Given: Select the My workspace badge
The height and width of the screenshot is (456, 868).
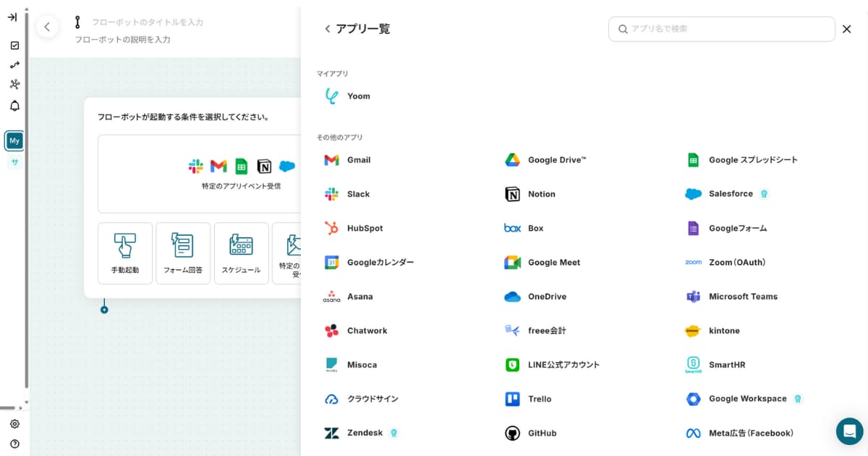Looking at the screenshot, I should point(14,140).
